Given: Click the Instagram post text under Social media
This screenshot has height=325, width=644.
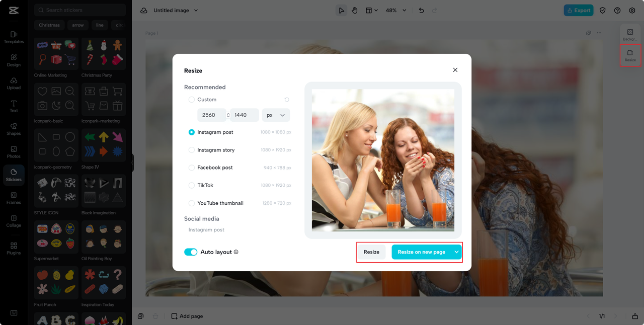Looking at the screenshot, I should [206, 230].
